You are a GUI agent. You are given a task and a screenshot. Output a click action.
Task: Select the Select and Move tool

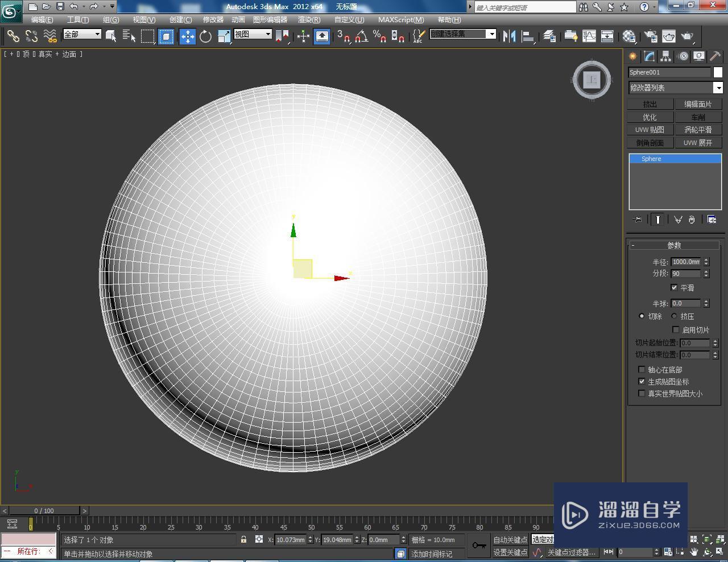pos(188,36)
